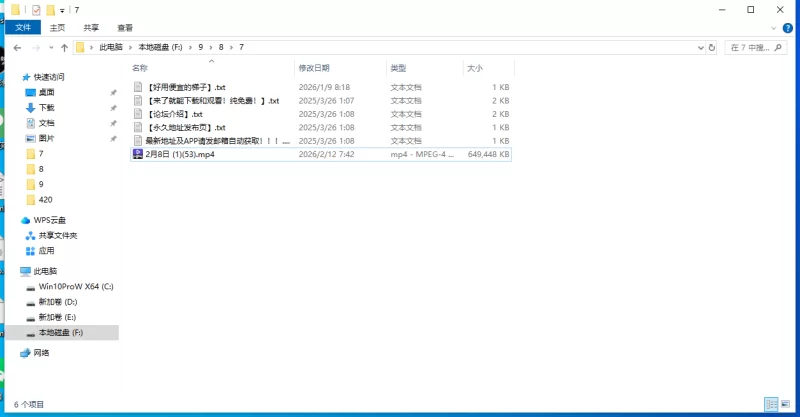This screenshot has width=800, height=417.
Task: Switch to the 主页 ribbon tab
Action: tap(57, 28)
